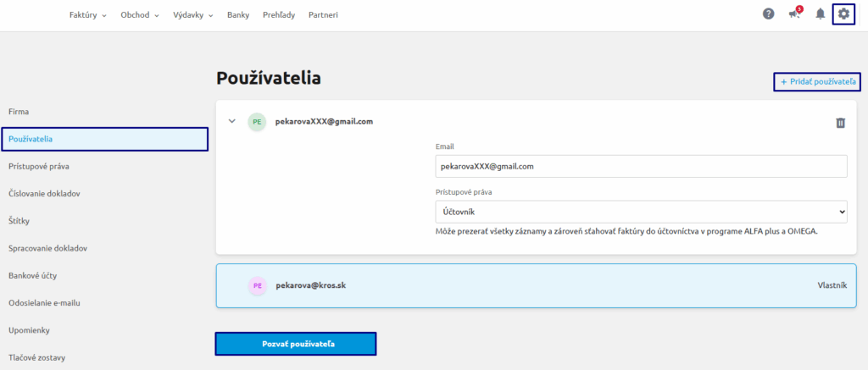Delete user pekarovaXXX@gmail.com with trash icon

pyautogui.click(x=840, y=123)
